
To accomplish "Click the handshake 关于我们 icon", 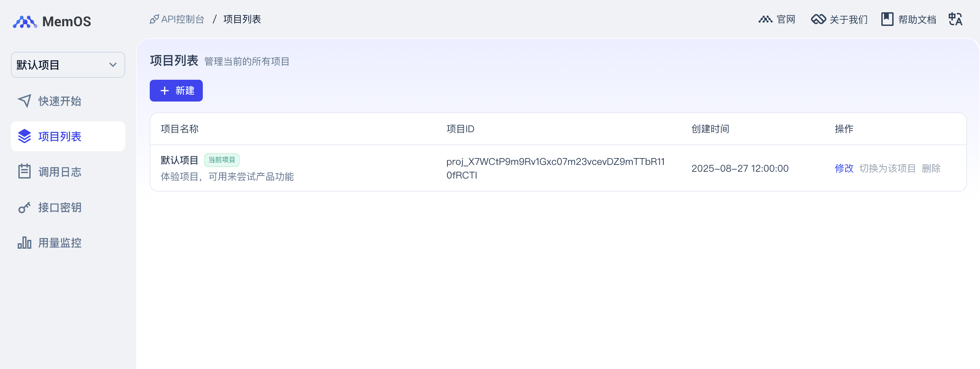I will click(818, 19).
